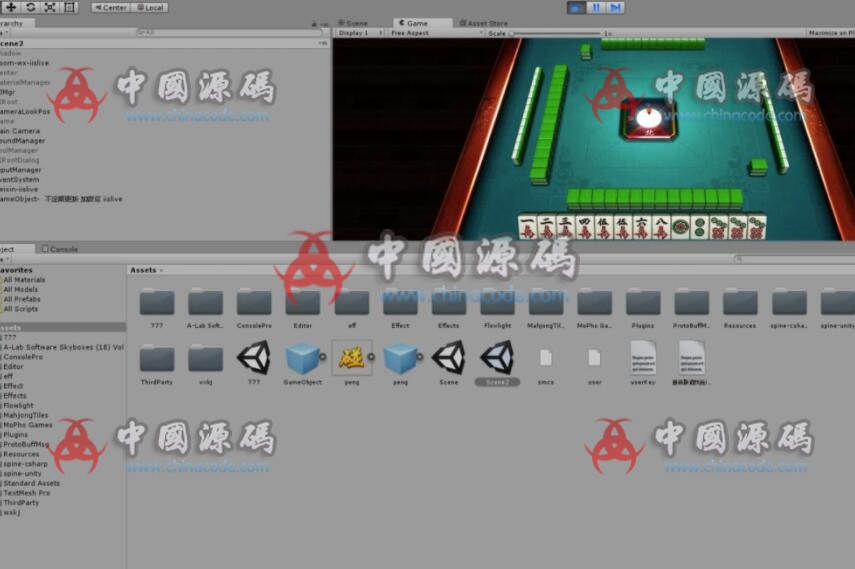This screenshot has height=569, width=855.
Task: Select the ThirdParty folder icon in grid
Action: point(156,359)
